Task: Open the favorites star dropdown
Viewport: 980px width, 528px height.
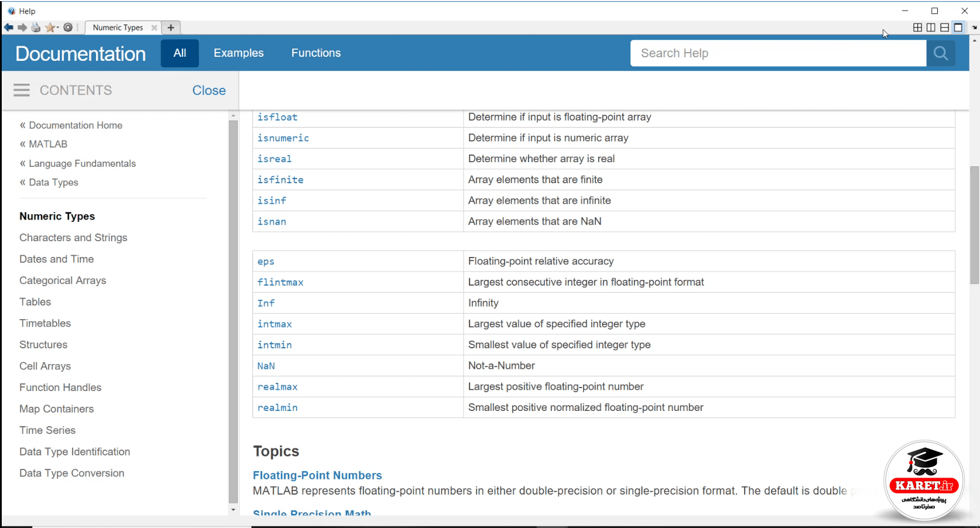Action: pyautogui.click(x=52, y=28)
